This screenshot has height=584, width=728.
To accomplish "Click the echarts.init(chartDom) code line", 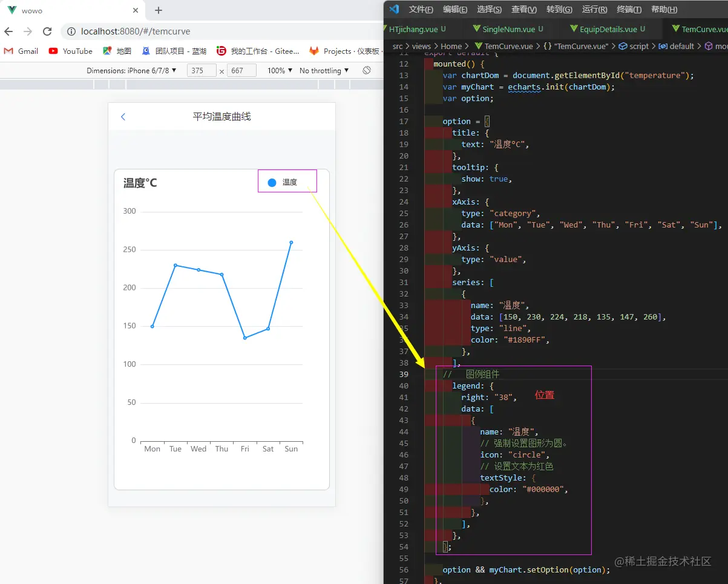I will 529,87.
